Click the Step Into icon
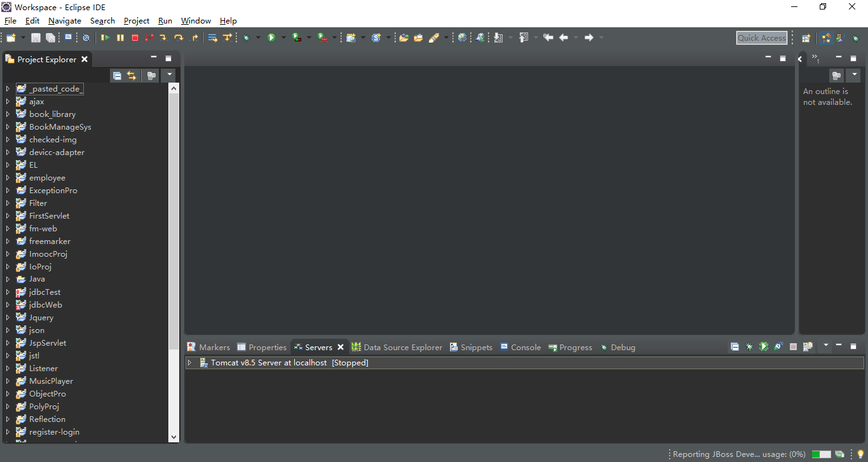Viewport: 868px width, 462px height. coord(163,38)
